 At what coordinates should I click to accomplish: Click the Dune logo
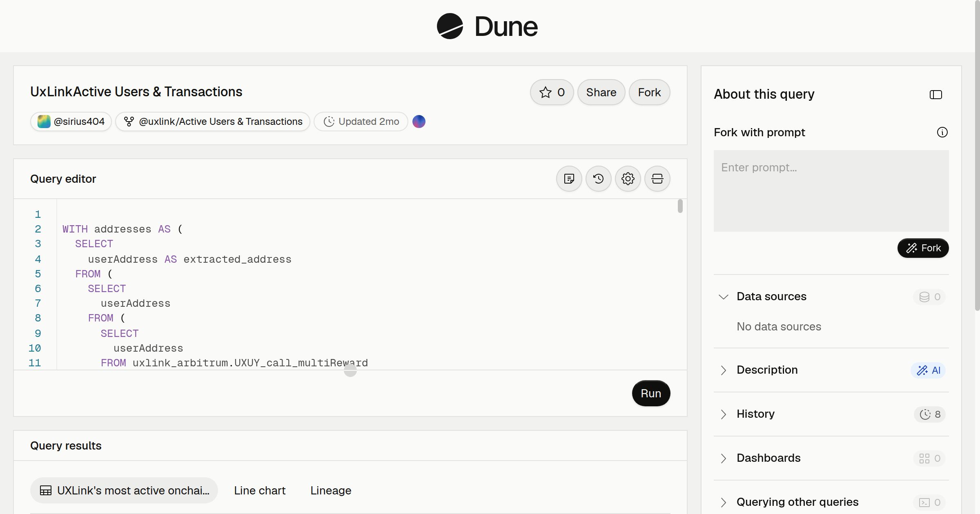pyautogui.click(x=487, y=26)
